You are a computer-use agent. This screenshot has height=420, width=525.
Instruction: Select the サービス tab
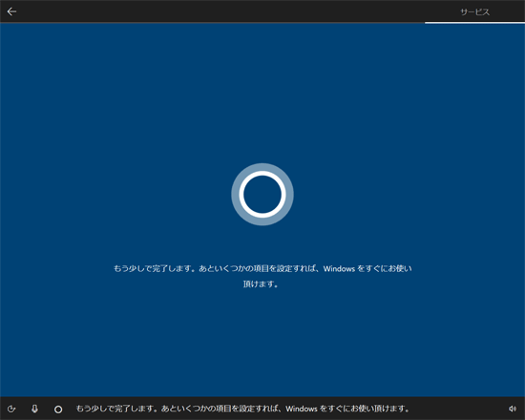coord(474,12)
